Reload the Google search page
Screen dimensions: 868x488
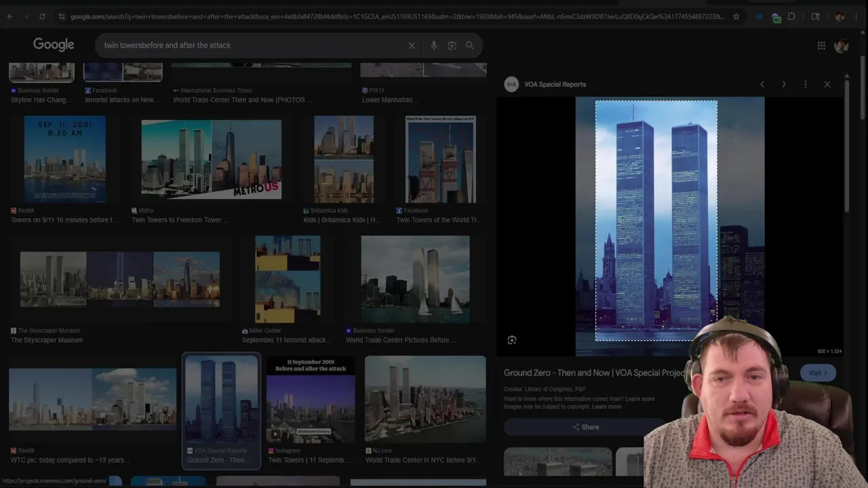click(x=42, y=16)
